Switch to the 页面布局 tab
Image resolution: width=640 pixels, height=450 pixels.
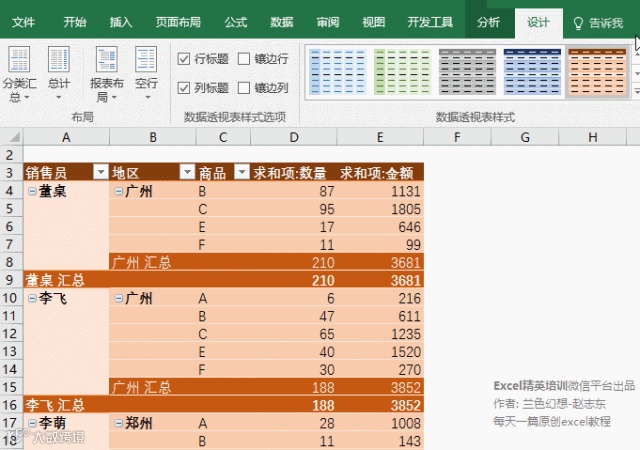pos(178,22)
